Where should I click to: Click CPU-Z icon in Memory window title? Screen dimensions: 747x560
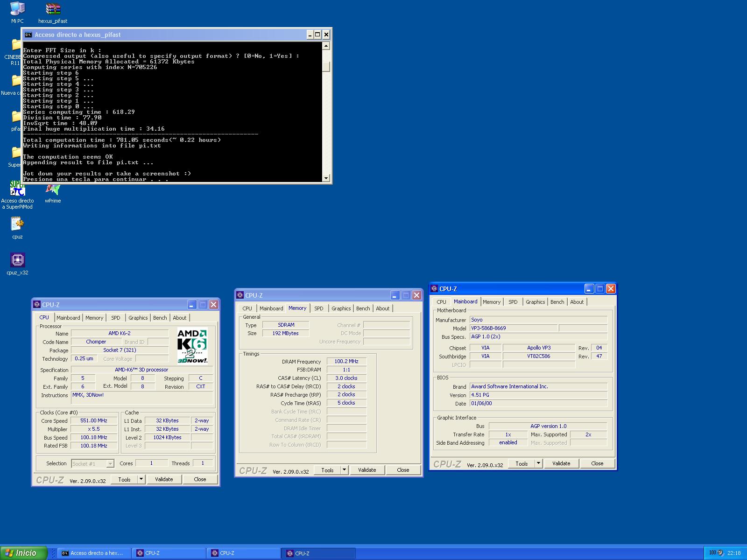pos(240,295)
